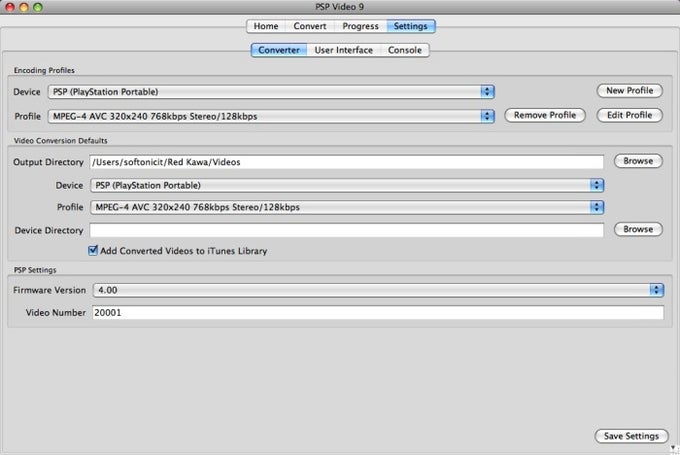
Task: Focus the empty Device Directory field
Action: click(x=347, y=230)
